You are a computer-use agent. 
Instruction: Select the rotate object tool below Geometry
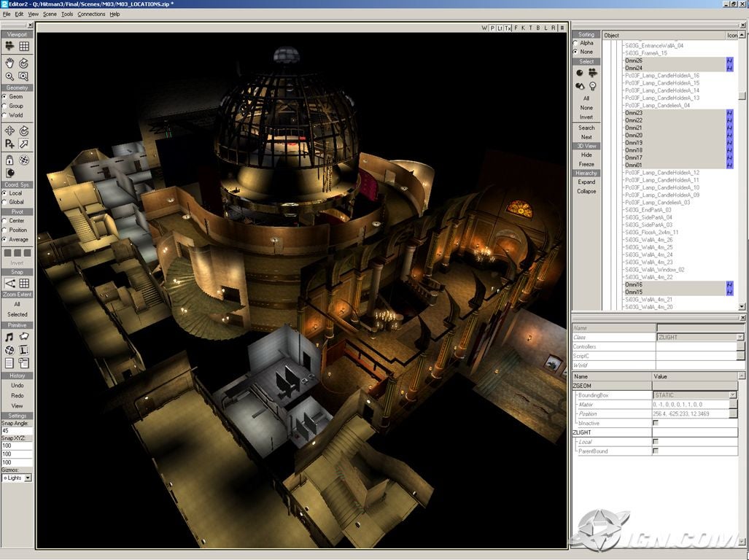pyautogui.click(x=24, y=131)
